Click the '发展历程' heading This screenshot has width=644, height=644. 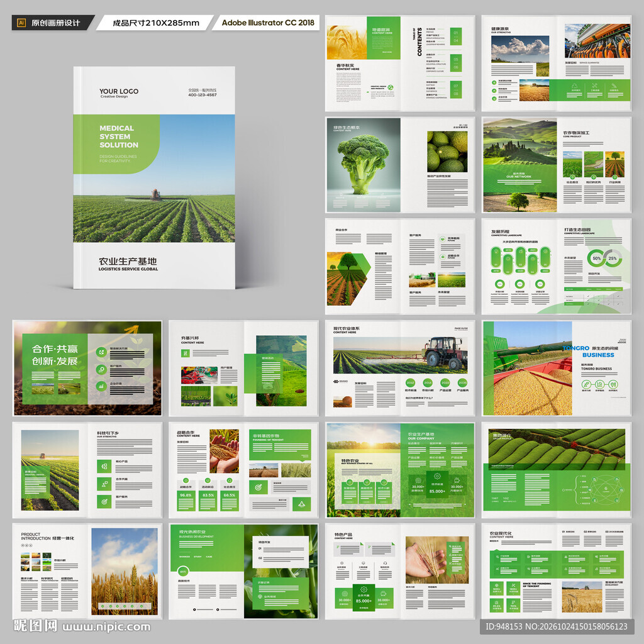(500, 231)
